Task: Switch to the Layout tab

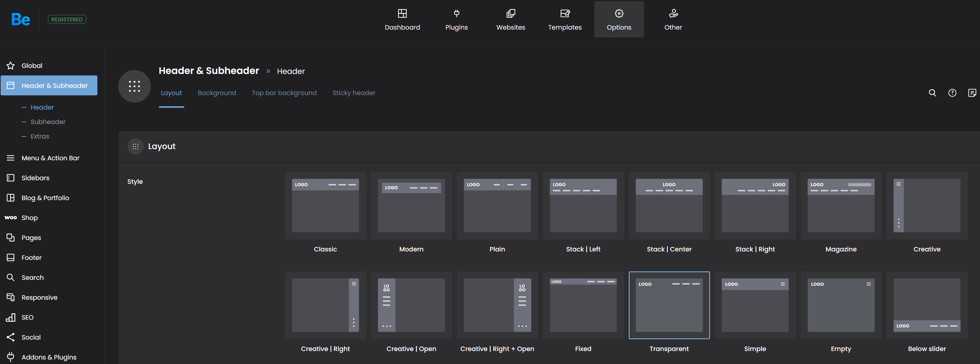Action: pos(171,93)
